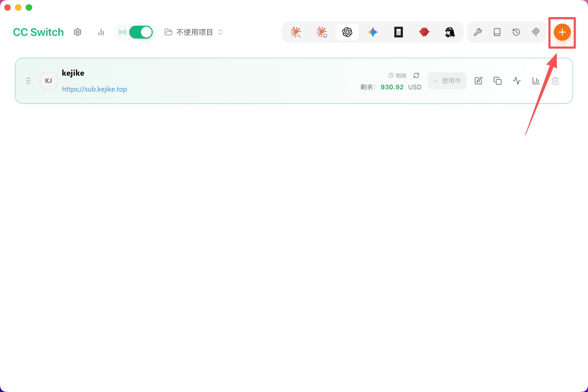
Task: Open the paperclip attachments icon
Action: (x=536, y=32)
